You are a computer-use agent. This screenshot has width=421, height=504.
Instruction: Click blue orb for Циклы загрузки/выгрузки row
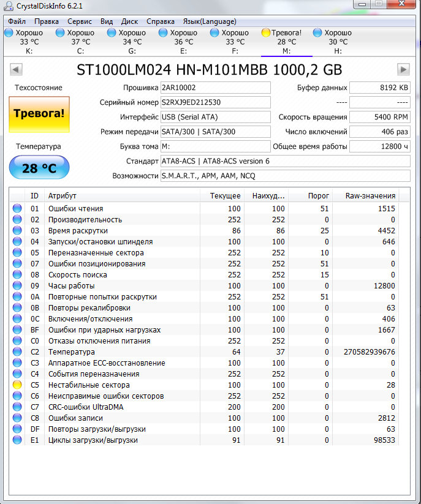click(x=17, y=440)
